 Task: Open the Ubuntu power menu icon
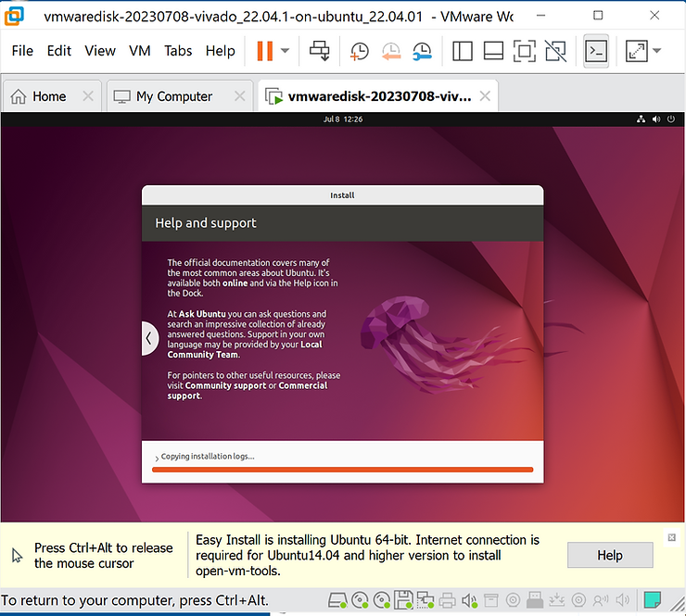point(670,119)
